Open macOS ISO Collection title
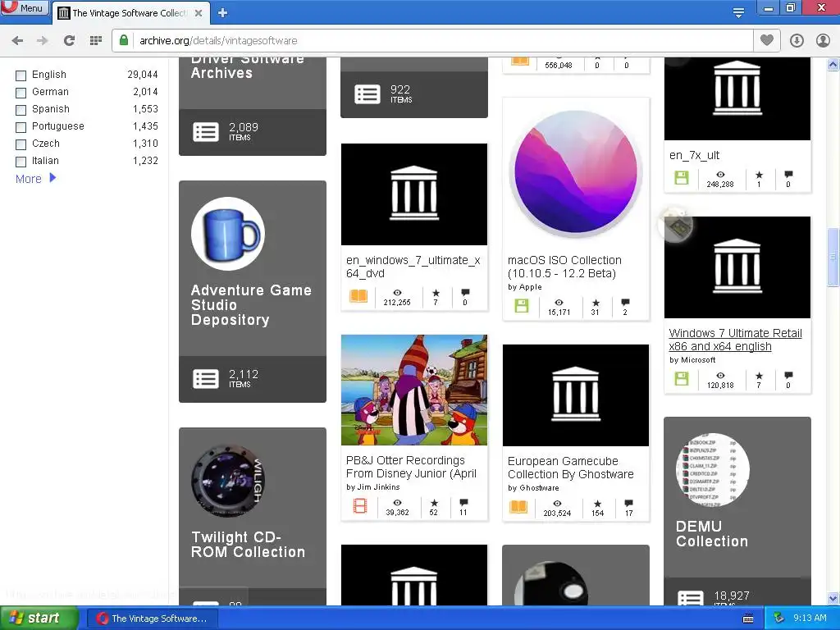 coord(564,267)
